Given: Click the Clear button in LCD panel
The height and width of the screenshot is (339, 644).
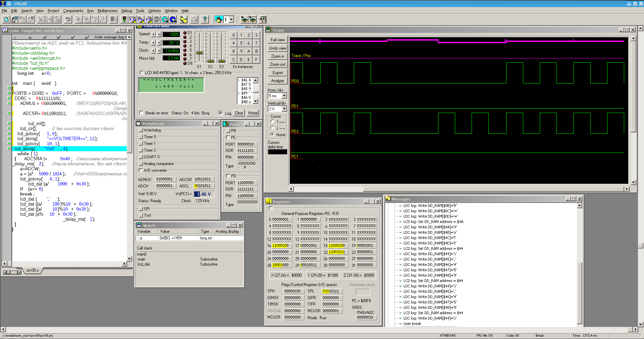Looking at the screenshot, I should pos(239,113).
